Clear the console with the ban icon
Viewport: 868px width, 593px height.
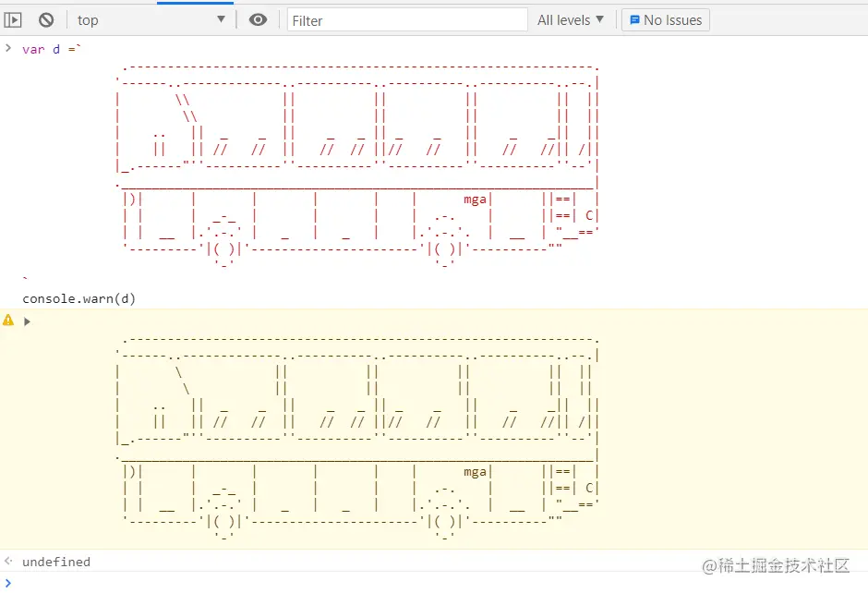point(46,20)
